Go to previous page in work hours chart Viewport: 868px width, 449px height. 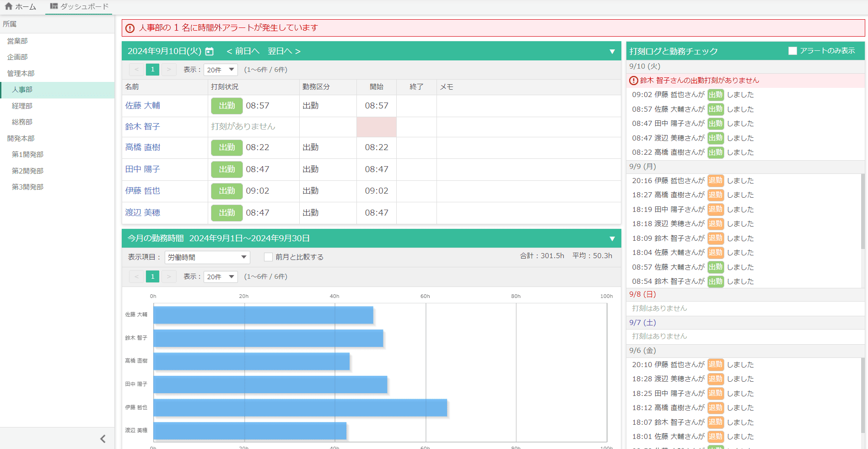(x=136, y=276)
